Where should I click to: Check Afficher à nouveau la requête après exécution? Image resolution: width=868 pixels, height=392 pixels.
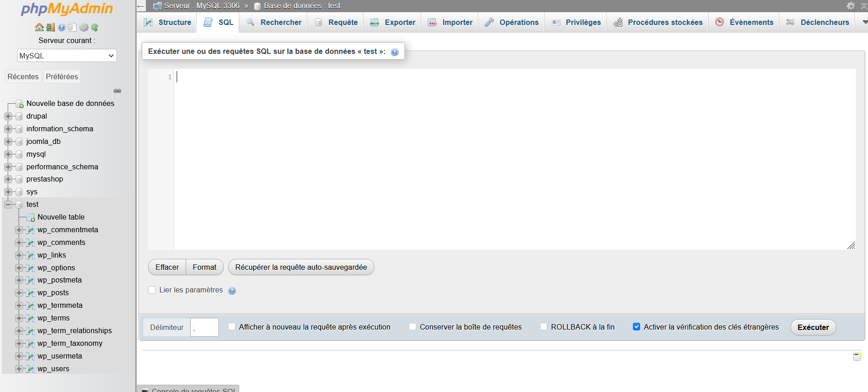pyautogui.click(x=231, y=327)
